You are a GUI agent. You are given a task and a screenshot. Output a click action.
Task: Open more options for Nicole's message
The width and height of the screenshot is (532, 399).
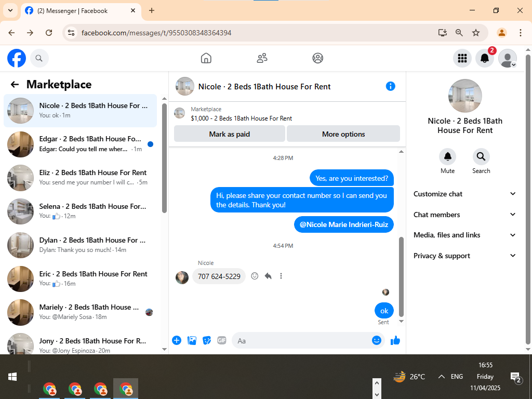[x=281, y=276]
